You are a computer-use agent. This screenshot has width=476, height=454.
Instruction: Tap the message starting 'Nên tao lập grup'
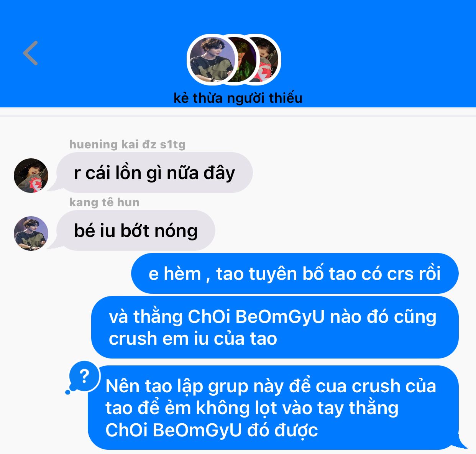click(x=273, y=408)
